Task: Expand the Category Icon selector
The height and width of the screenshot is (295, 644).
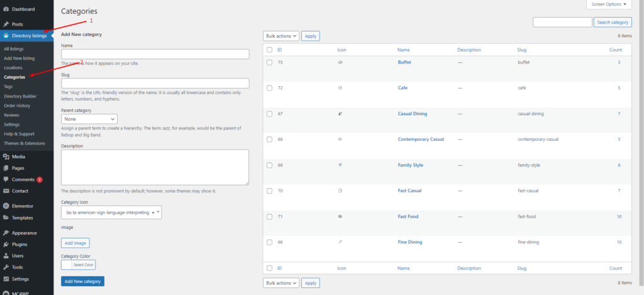Action: click(x=111, y=213)
